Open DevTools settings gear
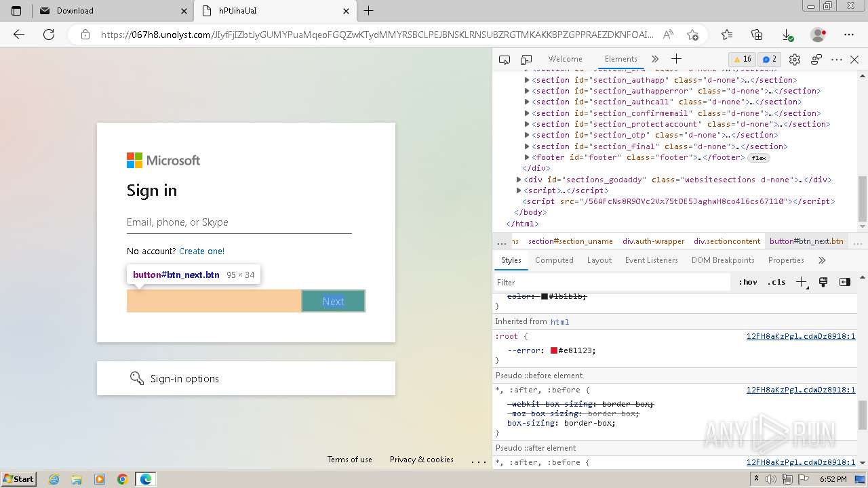 [795, 60]
